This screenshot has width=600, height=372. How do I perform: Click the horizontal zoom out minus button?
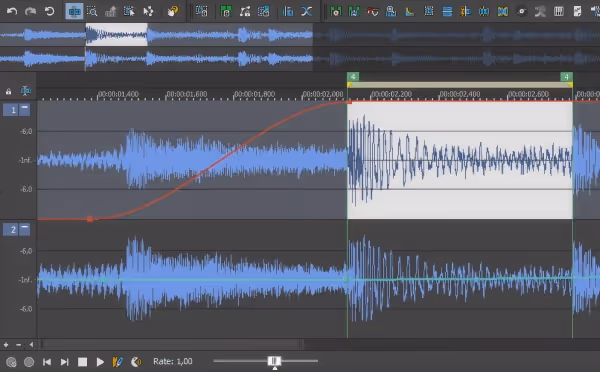18,345
